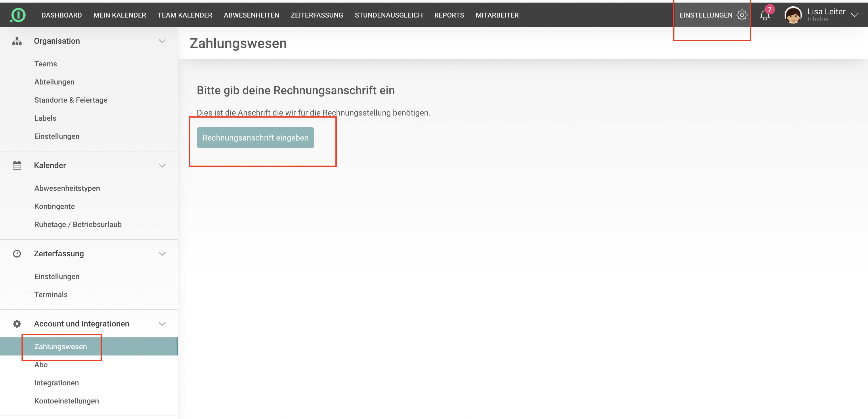Open the notifications bell icon
Viewport: 868px width, 419px height.
[765, 15]
